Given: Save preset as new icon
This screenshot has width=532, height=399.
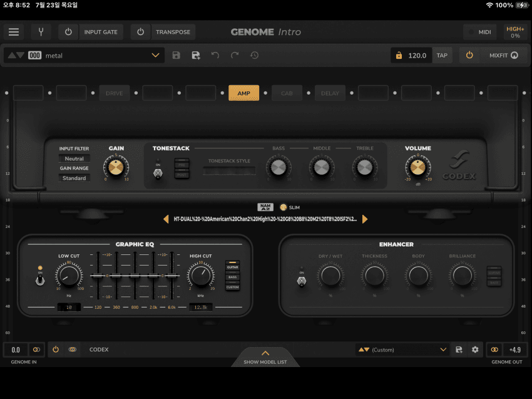Looking at the screenshot, I should coord(196,55).
